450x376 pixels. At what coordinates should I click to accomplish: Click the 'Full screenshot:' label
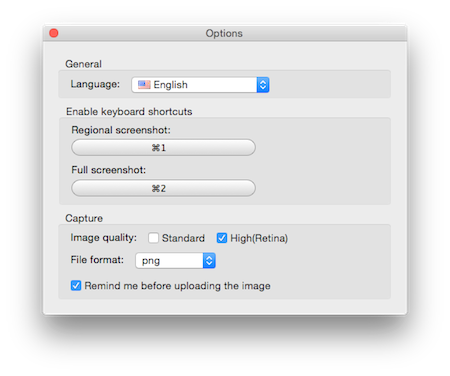(108, 170)
